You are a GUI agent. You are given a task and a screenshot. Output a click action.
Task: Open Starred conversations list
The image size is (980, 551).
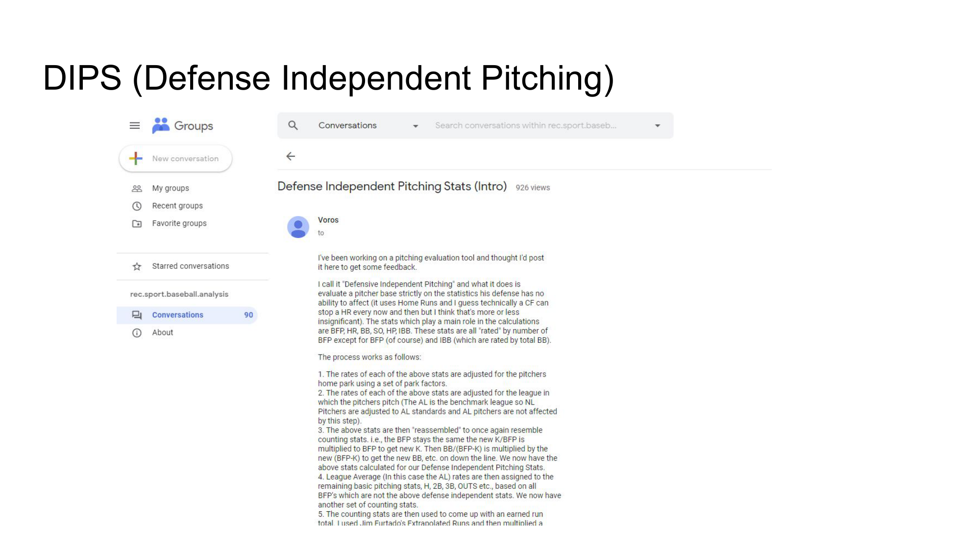click(x=191, y=266)
